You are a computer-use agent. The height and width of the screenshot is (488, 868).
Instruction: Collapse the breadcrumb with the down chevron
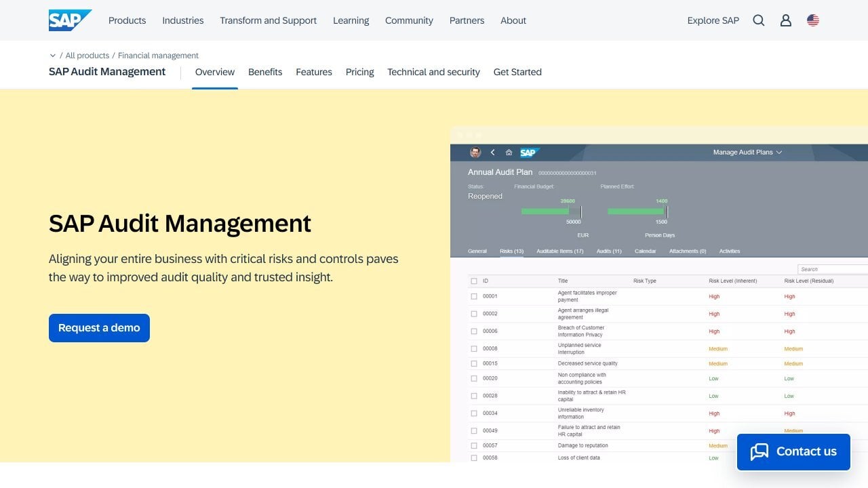[x=53, y=55]
